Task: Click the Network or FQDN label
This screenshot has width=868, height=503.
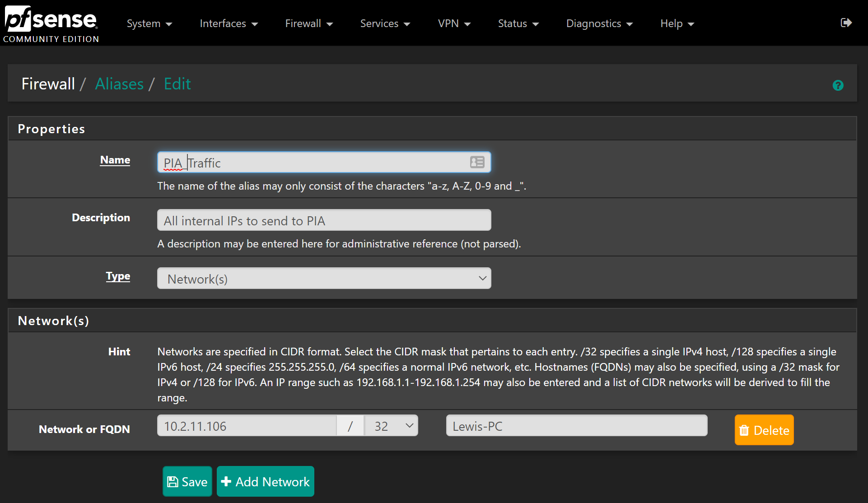Action: pos(84,429)
